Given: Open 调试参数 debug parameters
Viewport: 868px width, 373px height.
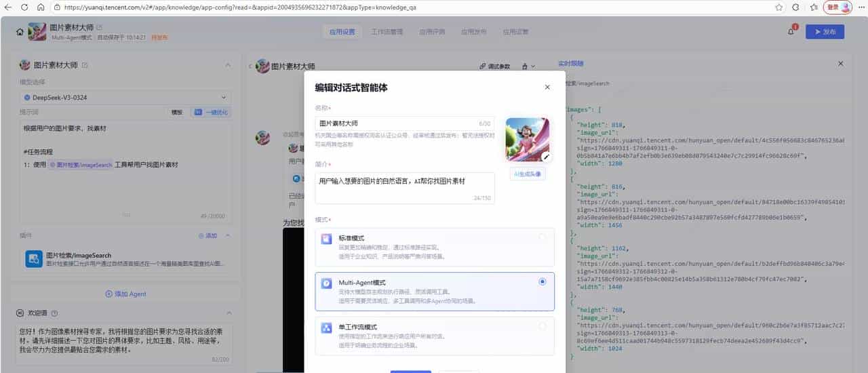Looking at the screenshot, I should pos(494,66).
